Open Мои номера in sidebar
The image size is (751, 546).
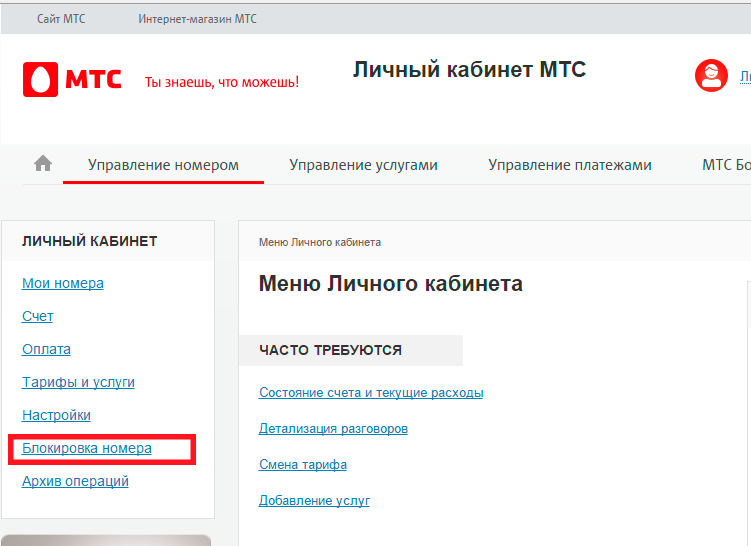coord(63,283)
